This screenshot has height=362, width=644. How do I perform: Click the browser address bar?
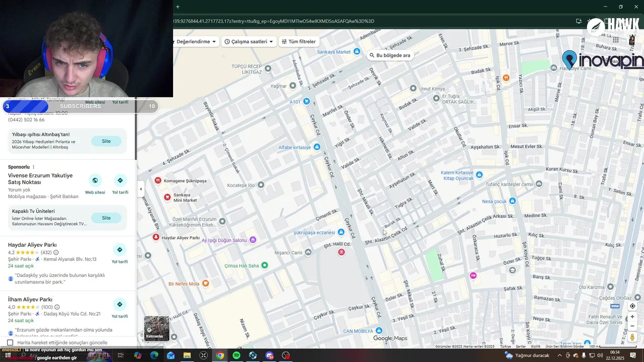(x=372, y=21)
